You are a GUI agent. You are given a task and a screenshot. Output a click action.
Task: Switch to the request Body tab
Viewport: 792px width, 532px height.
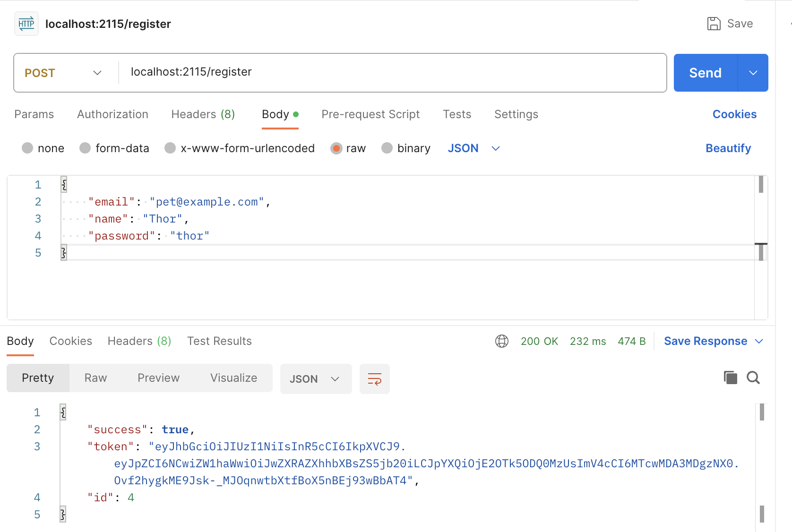[280, 114]
